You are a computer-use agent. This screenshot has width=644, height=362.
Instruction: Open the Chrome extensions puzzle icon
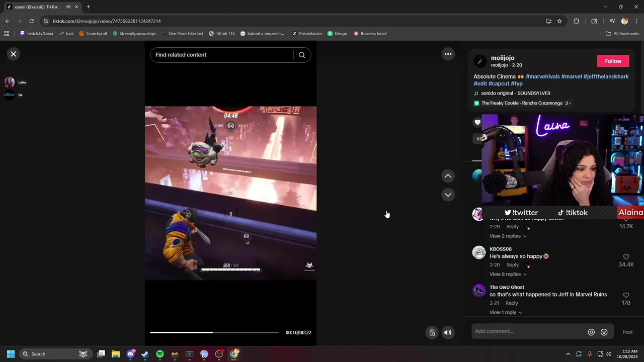click(x=577, y=21)
